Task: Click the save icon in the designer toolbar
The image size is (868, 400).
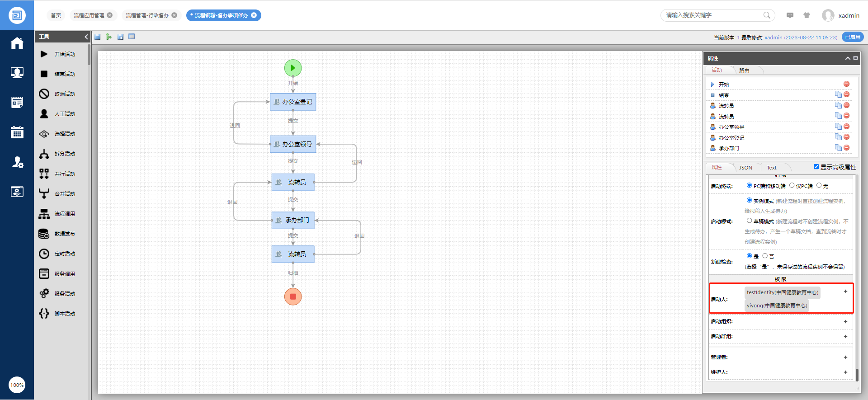Action: coord(98,37)
